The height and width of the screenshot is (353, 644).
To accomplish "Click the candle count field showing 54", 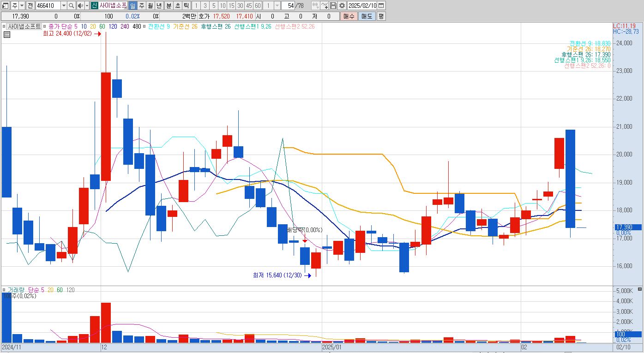I will (x=288, y=6).
